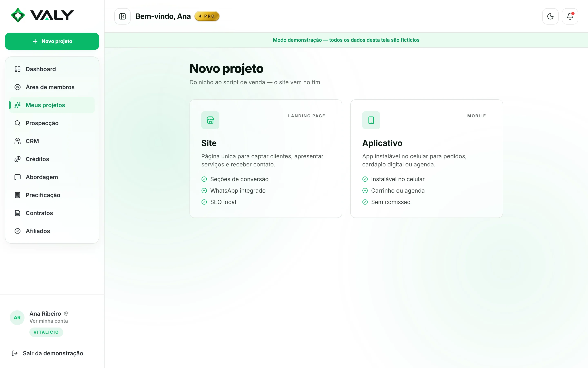
Task: Click the SEO local check icon
Action: click(204, 202)
